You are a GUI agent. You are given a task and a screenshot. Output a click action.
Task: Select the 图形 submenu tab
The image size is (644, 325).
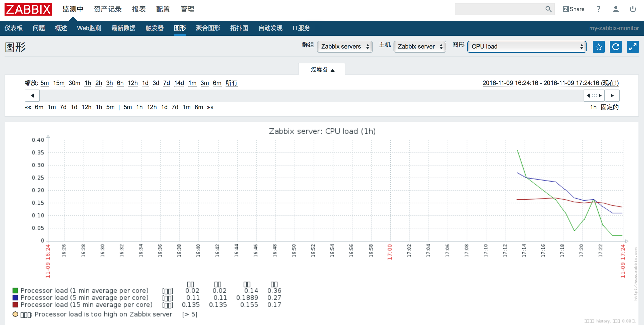coord(180,28)
